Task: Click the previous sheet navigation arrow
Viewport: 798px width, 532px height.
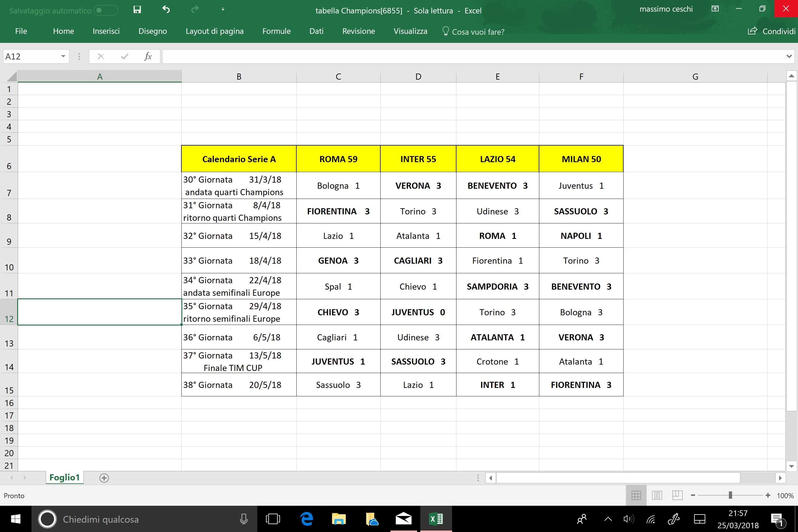Action: (x=12, y=477)
